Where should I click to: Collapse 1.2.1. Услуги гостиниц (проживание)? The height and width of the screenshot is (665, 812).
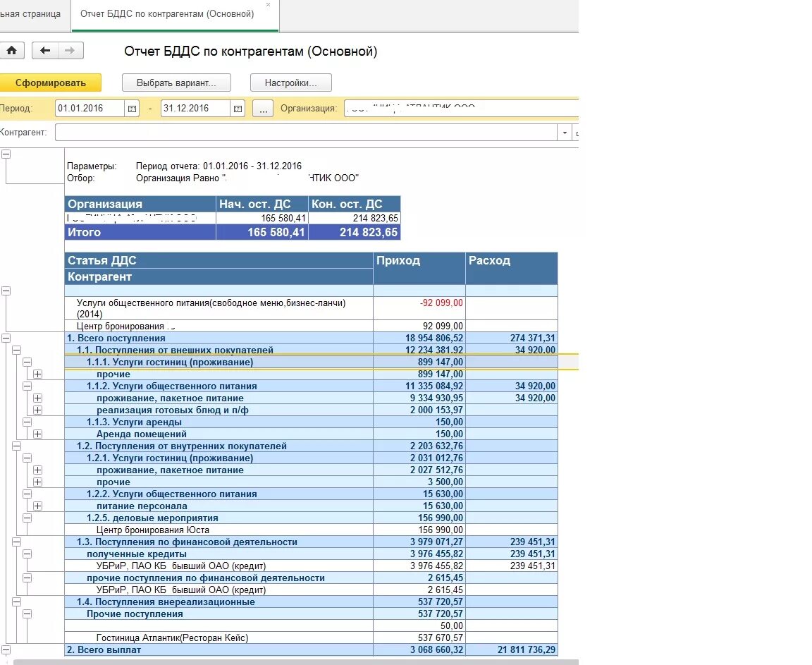click(27, 458)
